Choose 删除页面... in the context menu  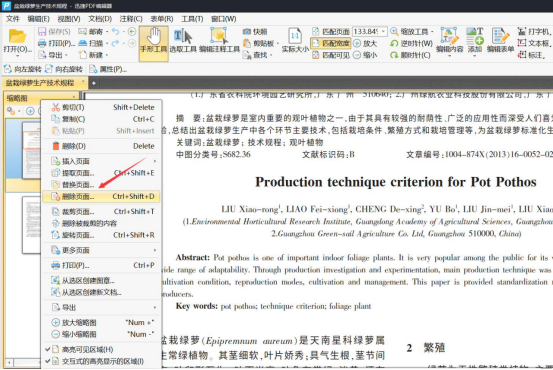(x=101, y=196)
